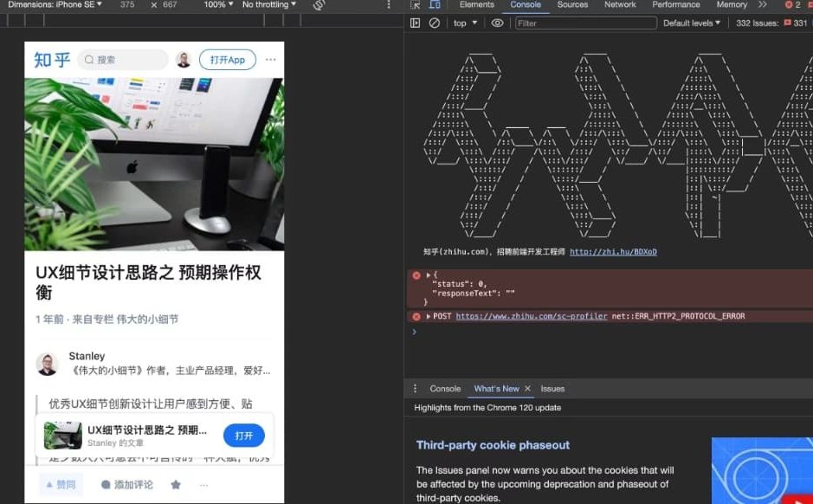Switch to the Elements tab
The image size is (813, 504).
click(x=476, y=4)
